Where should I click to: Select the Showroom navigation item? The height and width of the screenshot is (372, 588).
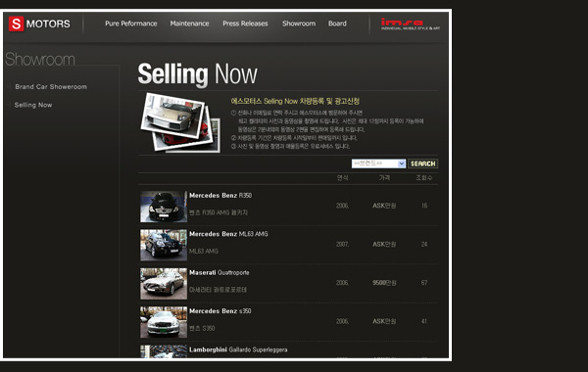[299, 23]
